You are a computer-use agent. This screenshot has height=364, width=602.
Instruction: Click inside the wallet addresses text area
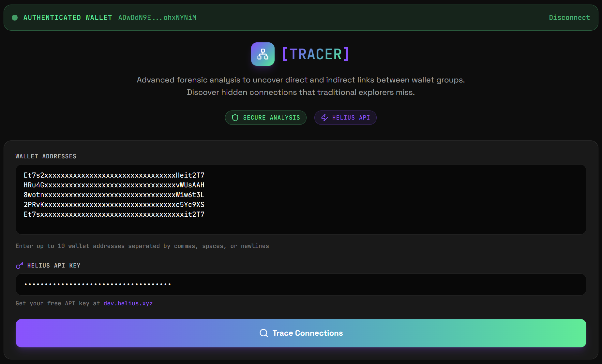[301, 199]
